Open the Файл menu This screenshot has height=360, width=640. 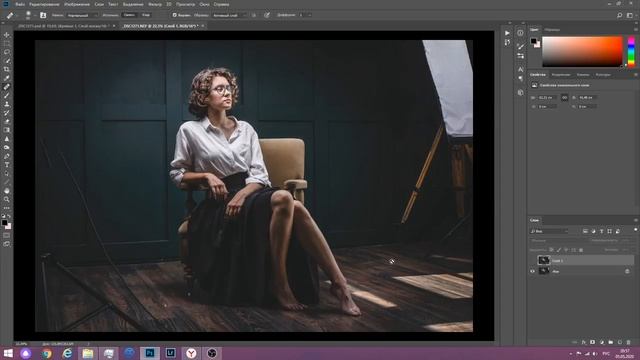20,4
